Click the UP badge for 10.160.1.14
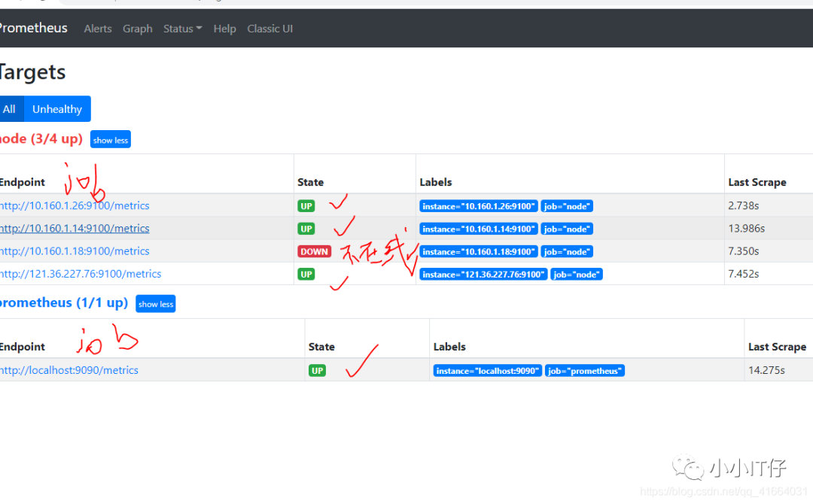 coord(306,229)
